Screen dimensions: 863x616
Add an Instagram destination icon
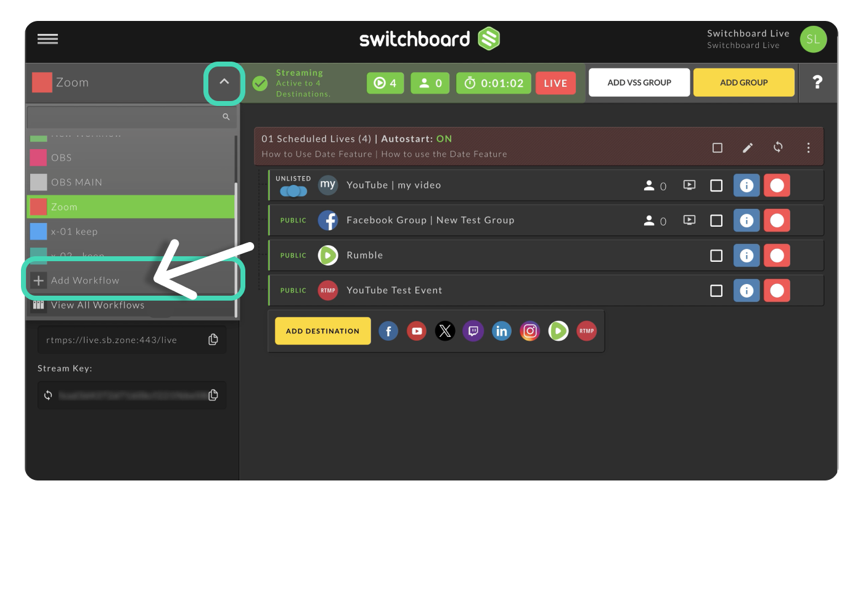(x=530, y=331)
